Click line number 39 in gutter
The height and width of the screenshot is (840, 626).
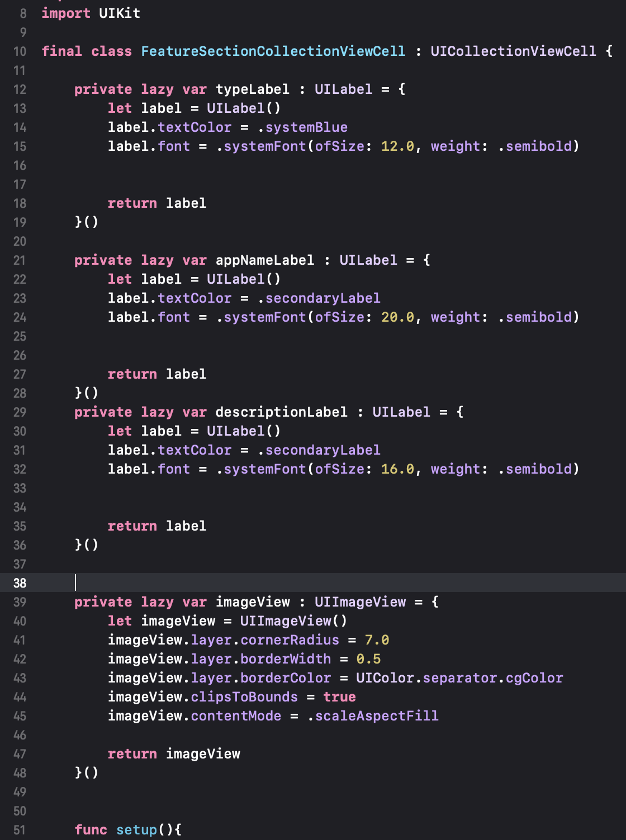20,602
